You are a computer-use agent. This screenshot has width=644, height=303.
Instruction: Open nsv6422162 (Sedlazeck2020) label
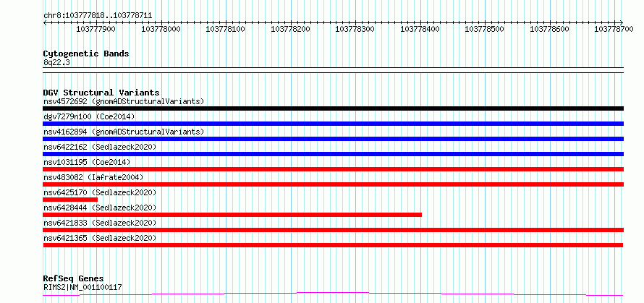tap(100, 147)
